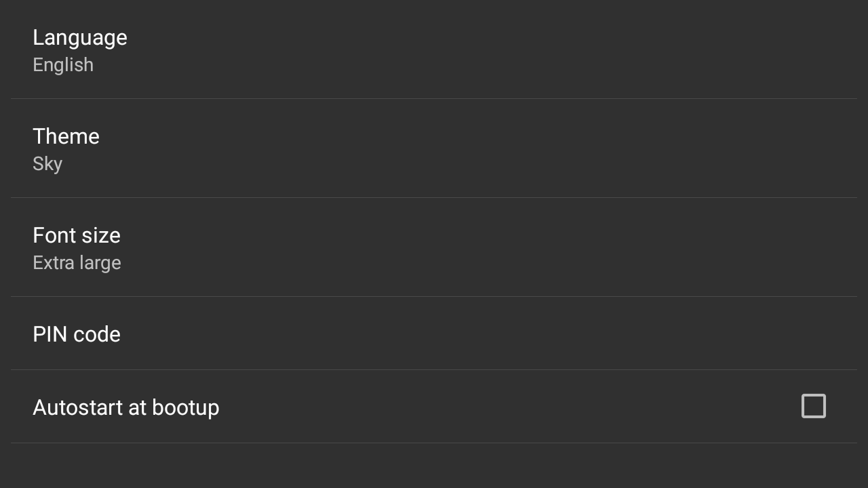
Task: Tap the Language row title
Action: (80, 37)
